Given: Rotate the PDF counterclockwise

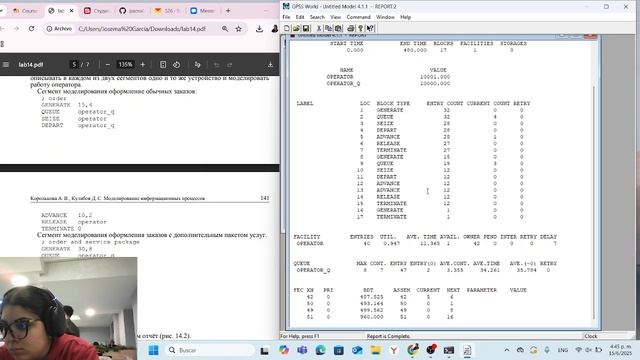Looking at the screenshot, I should [x=176, y=64].
